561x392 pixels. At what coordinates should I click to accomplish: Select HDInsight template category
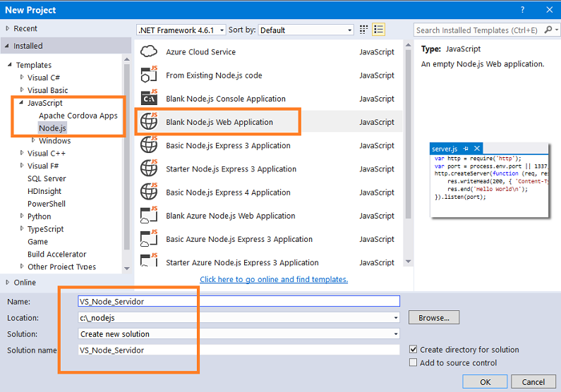point(44,191)
